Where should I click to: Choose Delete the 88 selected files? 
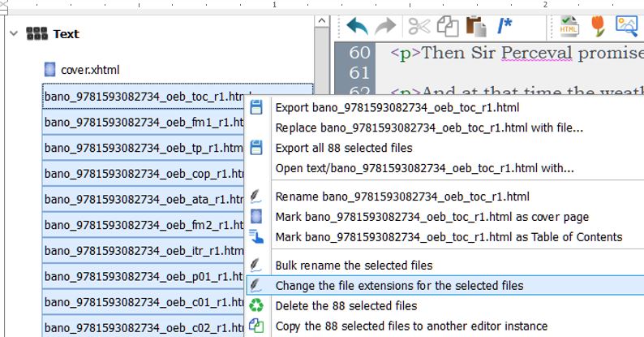click(x=444, y=306)
